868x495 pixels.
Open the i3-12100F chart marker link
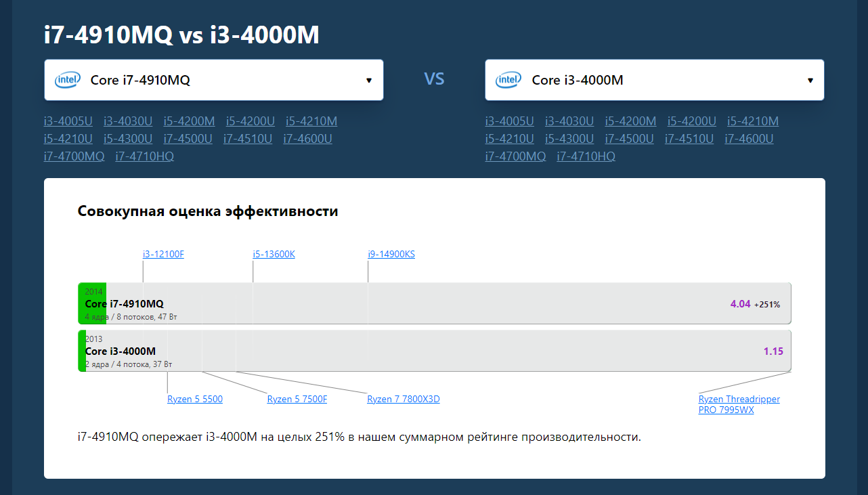pos(163,255)
